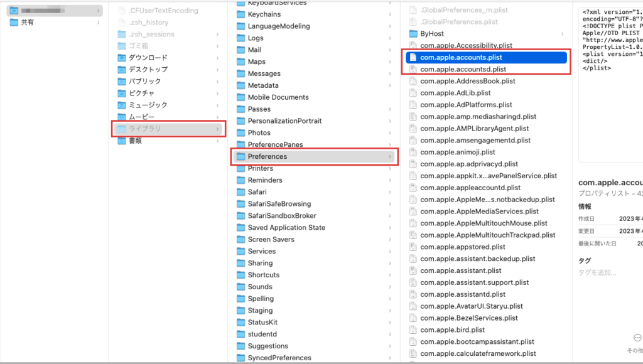Click the Photos folder icon
Viewport: 643px width, 364px height.
click(240, 133)
